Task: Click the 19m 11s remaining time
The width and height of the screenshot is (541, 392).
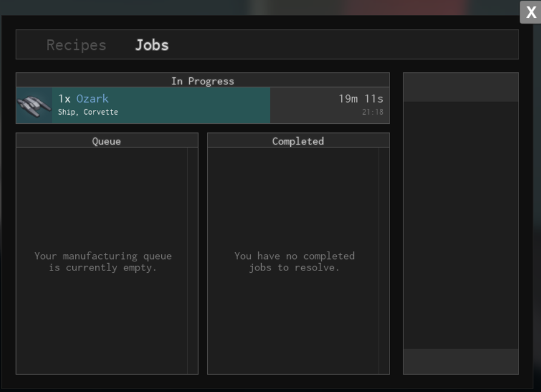Action: (x=360, y=99)
